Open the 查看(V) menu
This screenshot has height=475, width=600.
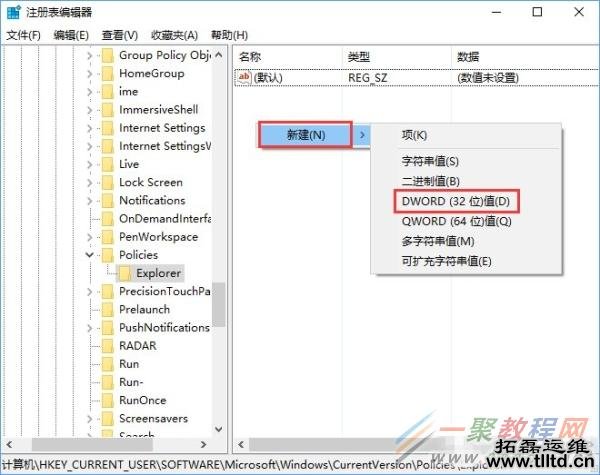[x=120, y=35]
